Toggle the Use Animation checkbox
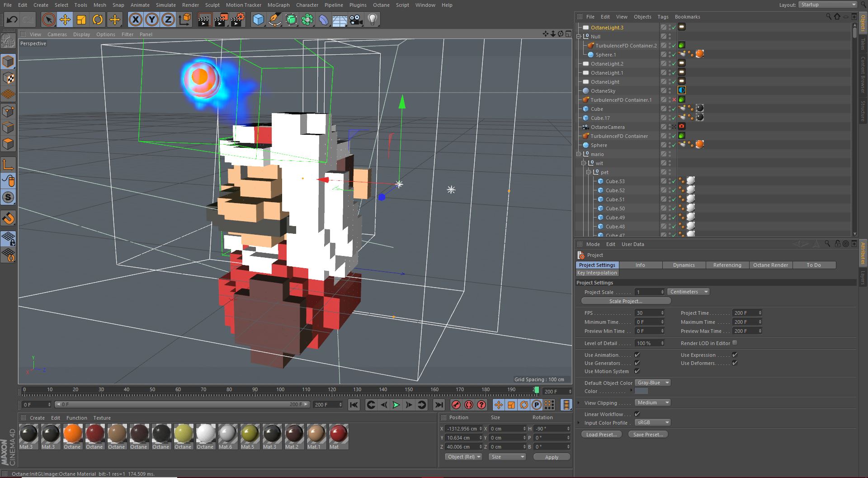The image size is (868, 478). (x=637, y=355)
